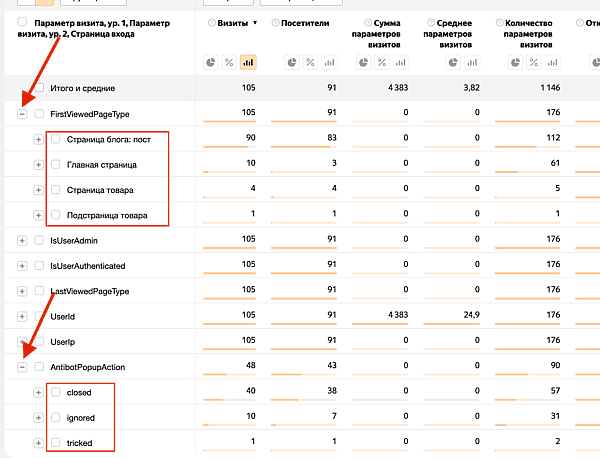The image size is (600, 458).
Task: Select pie chart icon under Сумма параметров визитов
Action: [364, 62]
